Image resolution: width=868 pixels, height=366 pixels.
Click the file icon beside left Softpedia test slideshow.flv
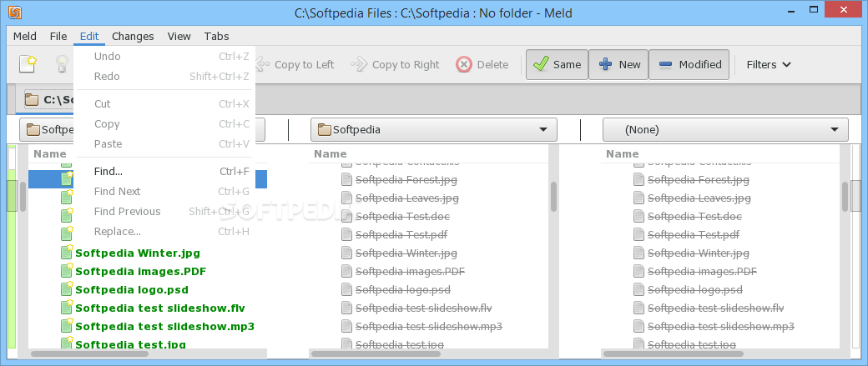[67, 307]
